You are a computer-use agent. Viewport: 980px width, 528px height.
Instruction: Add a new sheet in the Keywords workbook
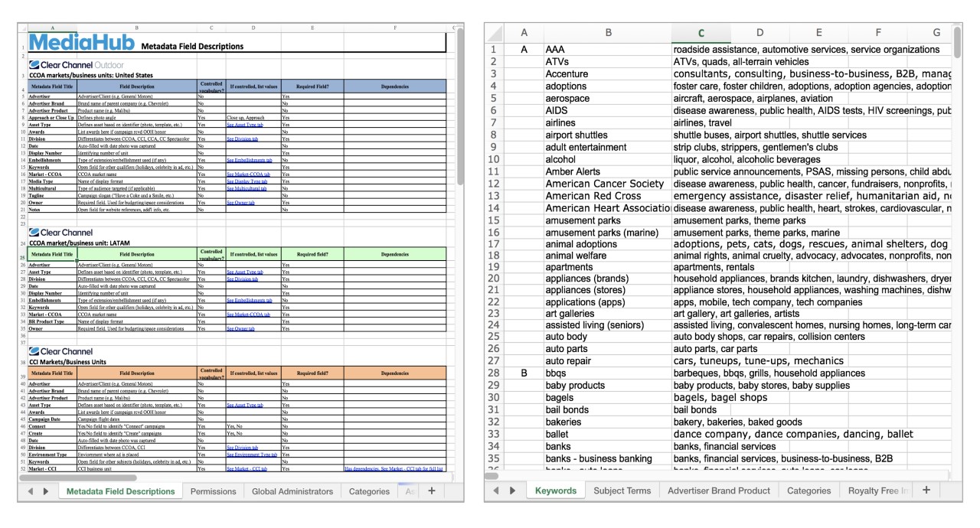click(x=926, y=491)
